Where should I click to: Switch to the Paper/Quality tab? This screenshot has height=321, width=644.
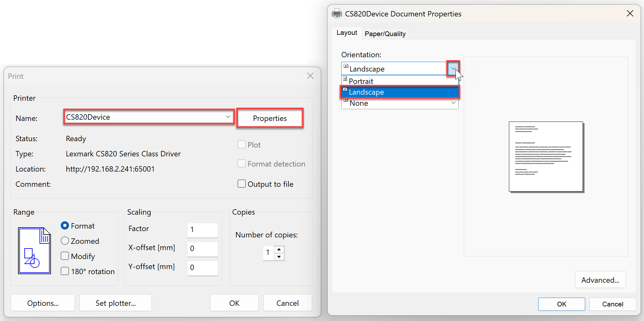pyautogui.click(x=385, y=34)
